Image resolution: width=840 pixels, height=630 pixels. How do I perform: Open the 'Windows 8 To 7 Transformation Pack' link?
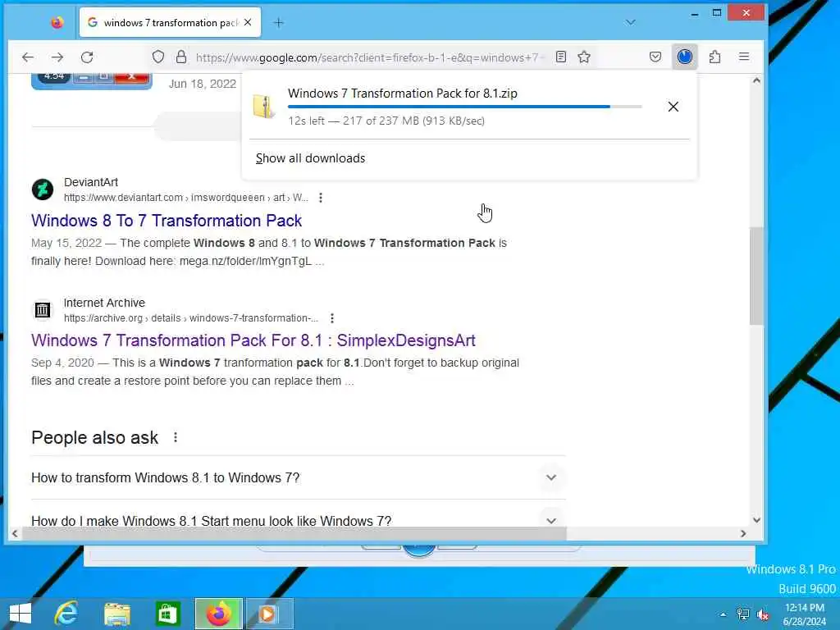[166, 221]
